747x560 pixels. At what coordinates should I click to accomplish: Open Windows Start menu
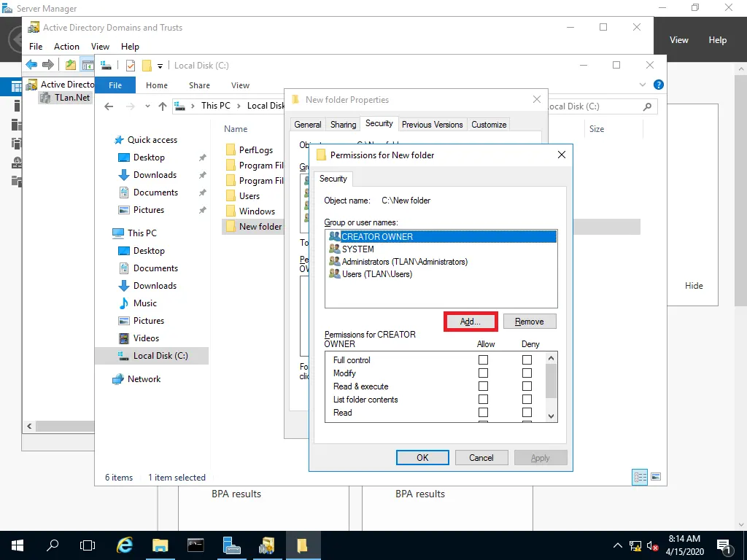[x=18, y=545]
